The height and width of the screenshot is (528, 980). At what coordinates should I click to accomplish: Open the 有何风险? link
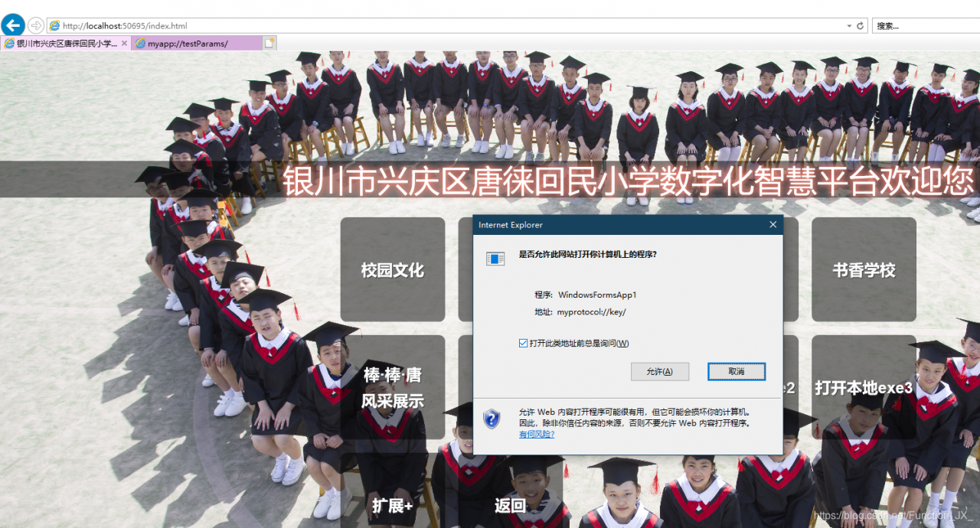[537, 434]
